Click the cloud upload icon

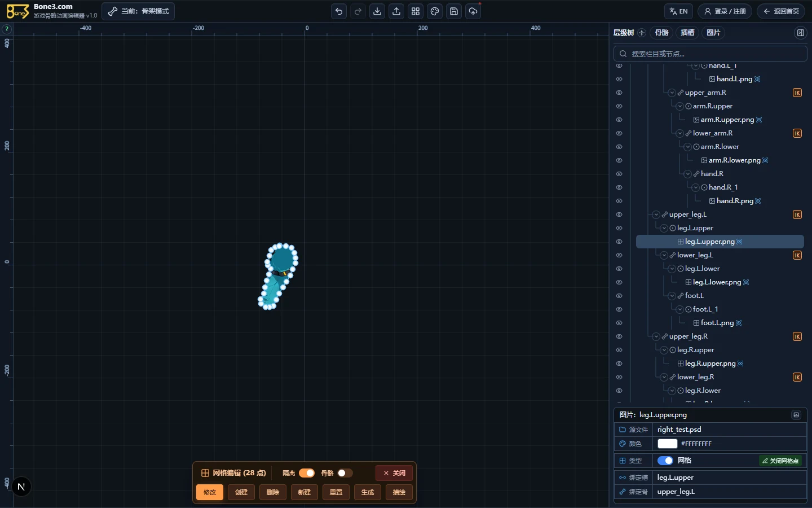473,11
